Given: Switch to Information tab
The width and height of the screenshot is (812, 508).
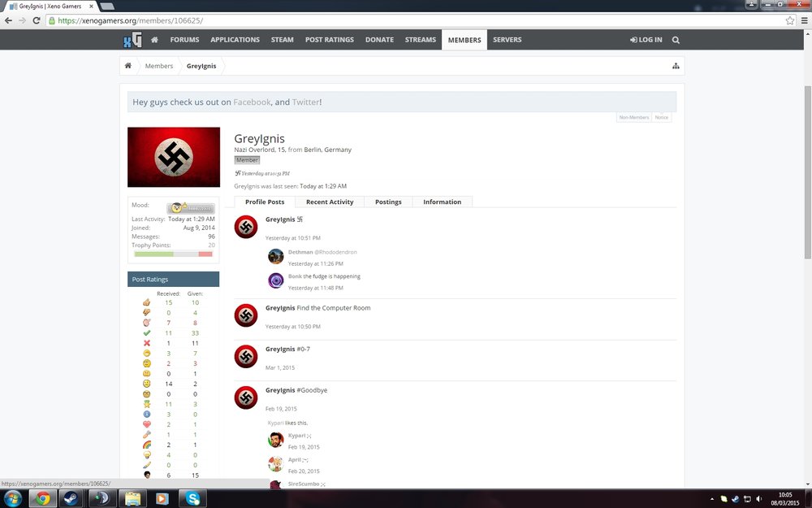Looking at the screenshot, I should pos(443,202).
